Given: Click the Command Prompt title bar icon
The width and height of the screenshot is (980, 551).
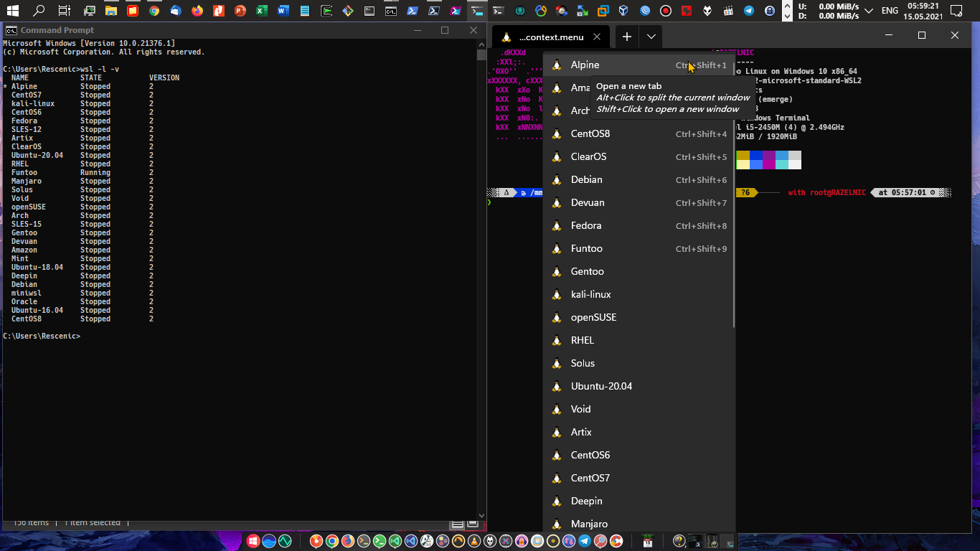Looking at the screenshot, I should pyautogui.click(x=11, y=30).
